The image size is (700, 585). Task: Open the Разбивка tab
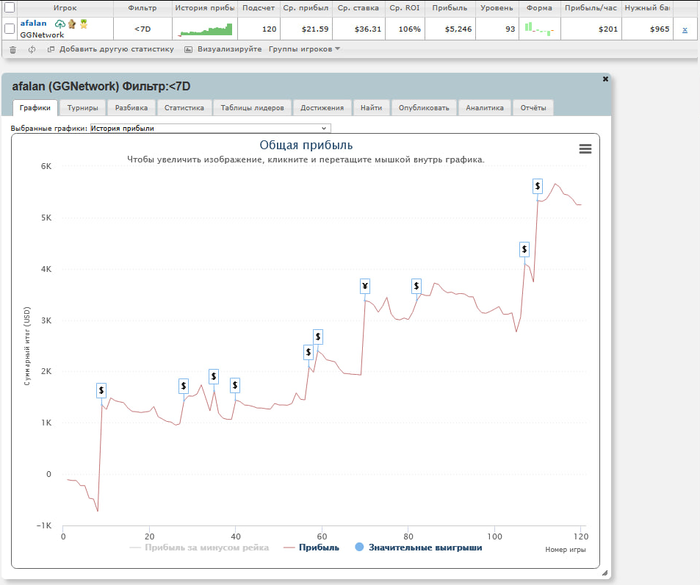pos(131,108)
